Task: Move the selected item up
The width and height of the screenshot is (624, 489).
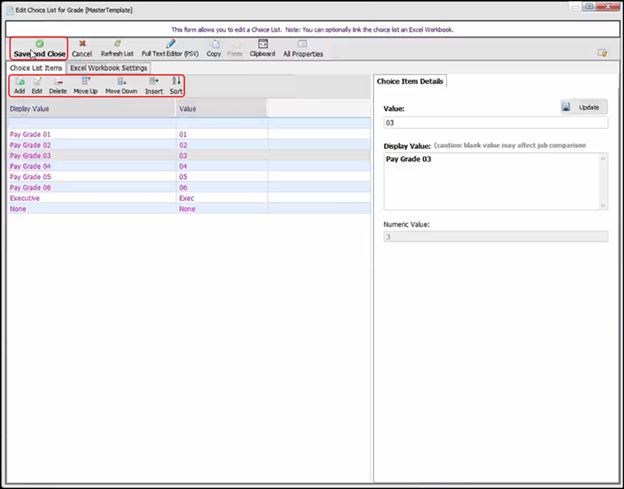Action: tap(86, 85)
